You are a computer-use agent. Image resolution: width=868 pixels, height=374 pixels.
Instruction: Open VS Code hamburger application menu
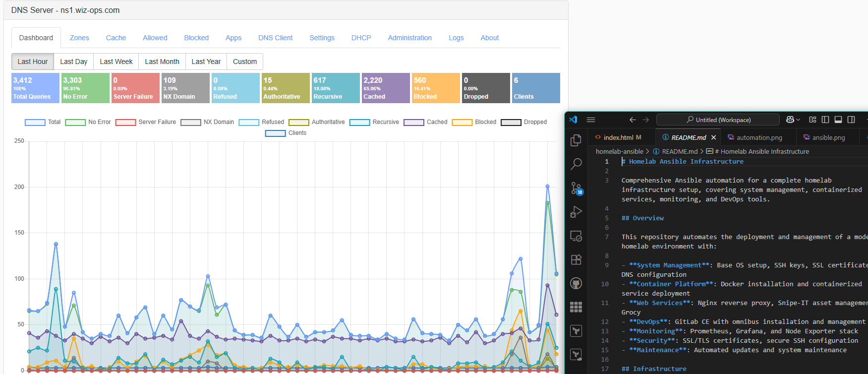pyautogui.click(x=591, y=120)
